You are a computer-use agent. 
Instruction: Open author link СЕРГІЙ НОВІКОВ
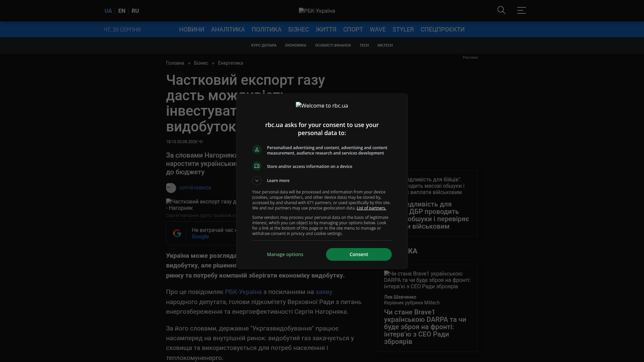pos(195,188)
